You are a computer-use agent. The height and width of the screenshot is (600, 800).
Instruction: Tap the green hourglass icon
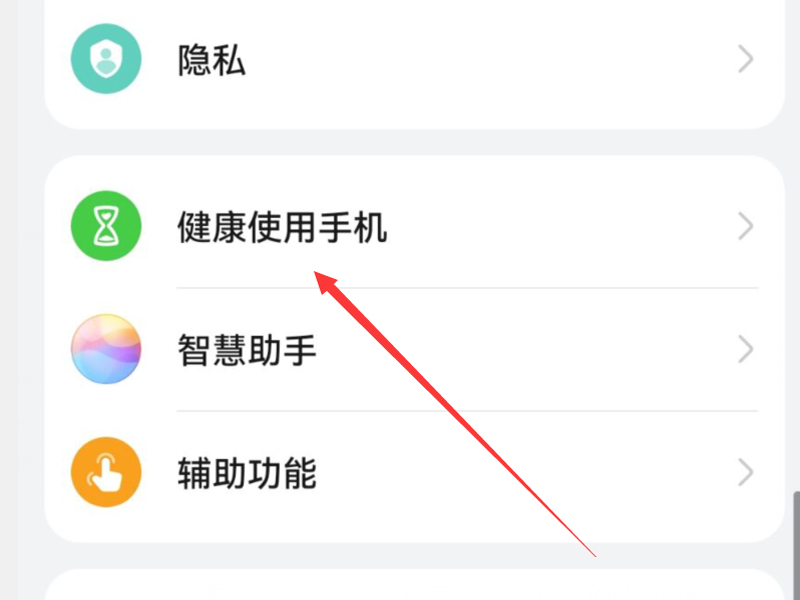pos(106,226)
